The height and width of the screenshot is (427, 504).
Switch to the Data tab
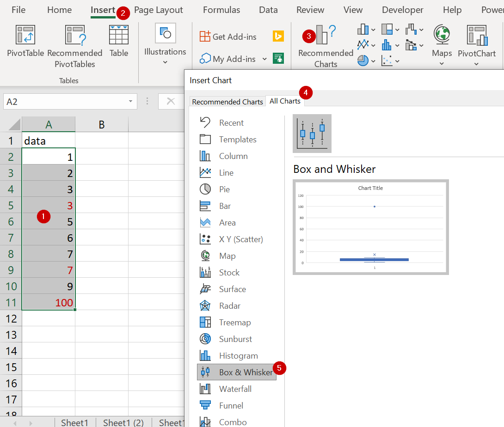(x=268, y=10)
